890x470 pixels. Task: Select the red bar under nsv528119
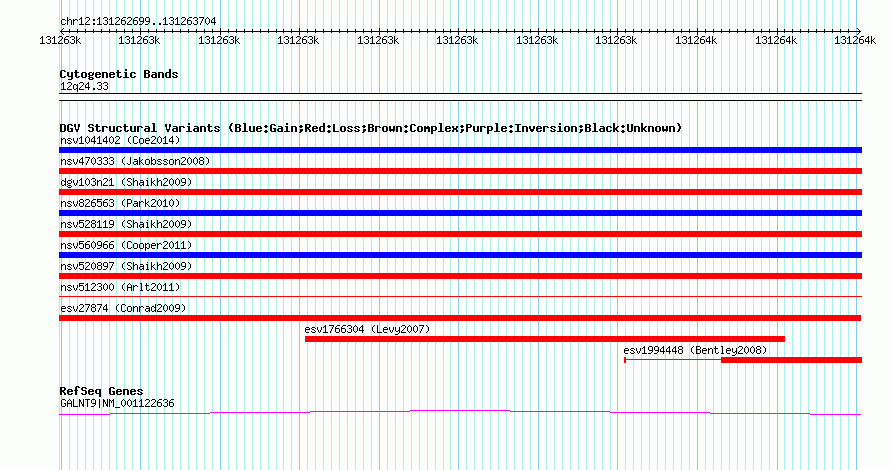pos(460,234)
